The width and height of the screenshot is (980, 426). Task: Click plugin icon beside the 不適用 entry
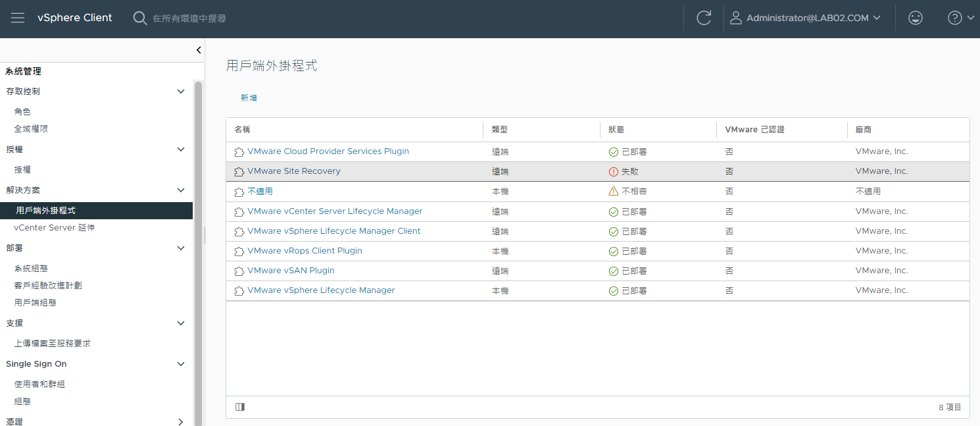(239, 192)
